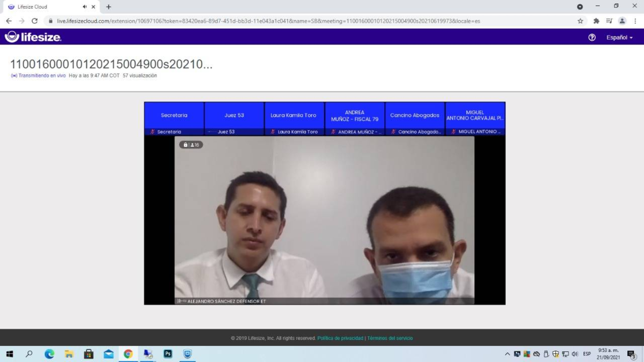This screenshot has width=644, height=362.
Task: Open the Chrome three-dot menu
Action: (635, 21)
